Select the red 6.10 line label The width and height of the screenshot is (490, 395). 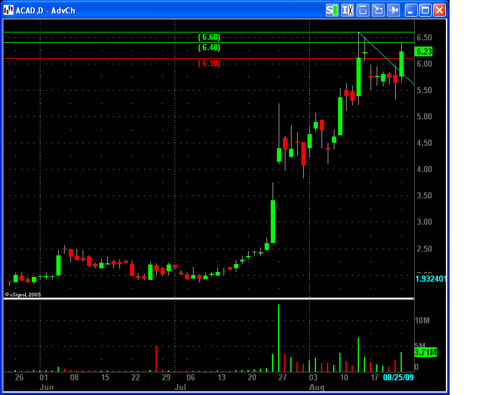coord(209,63)
